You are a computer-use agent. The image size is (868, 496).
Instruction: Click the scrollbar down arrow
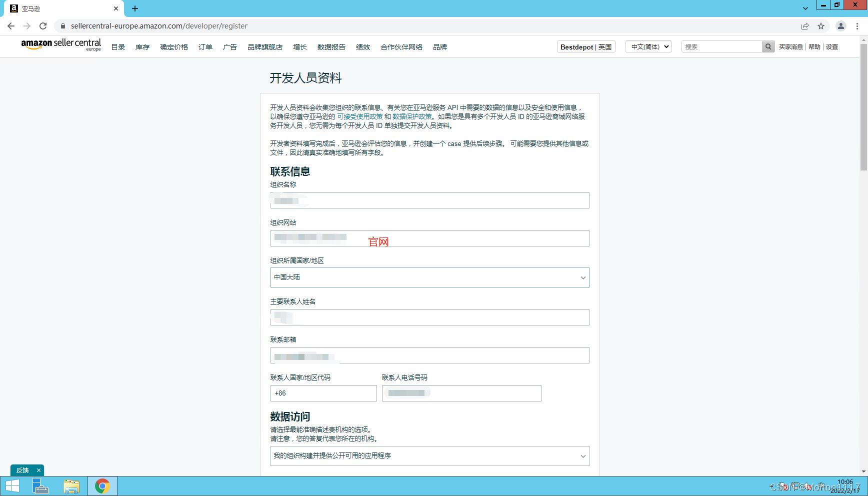click(x=863, y=471)
